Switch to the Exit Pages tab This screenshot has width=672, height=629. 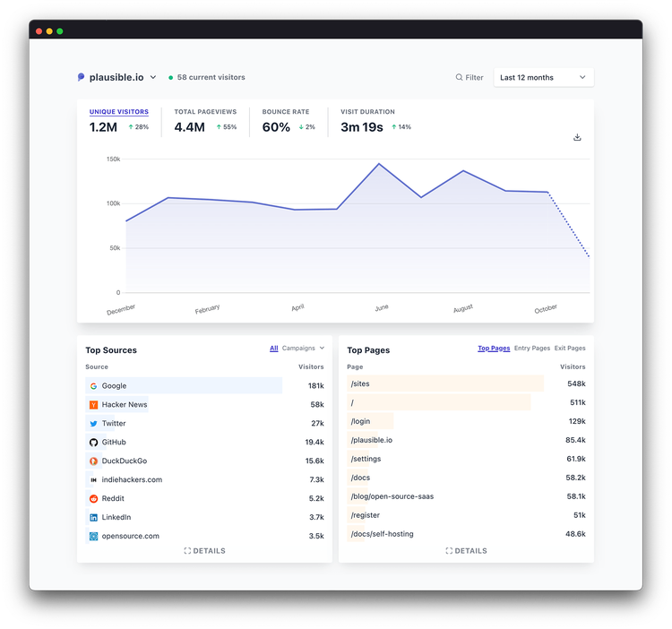coord(570,348)
